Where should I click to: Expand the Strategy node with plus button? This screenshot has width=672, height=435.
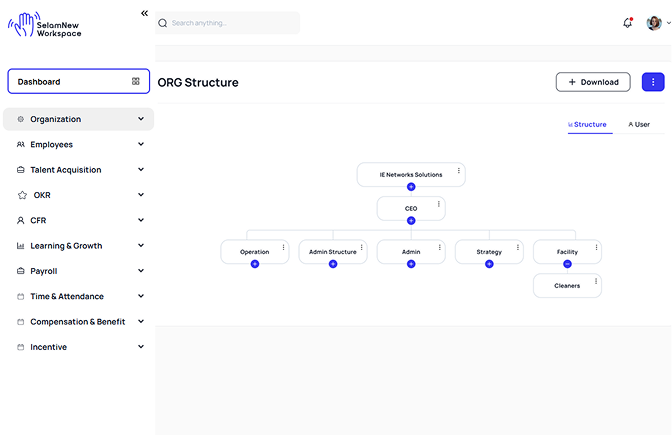(489, 264)
